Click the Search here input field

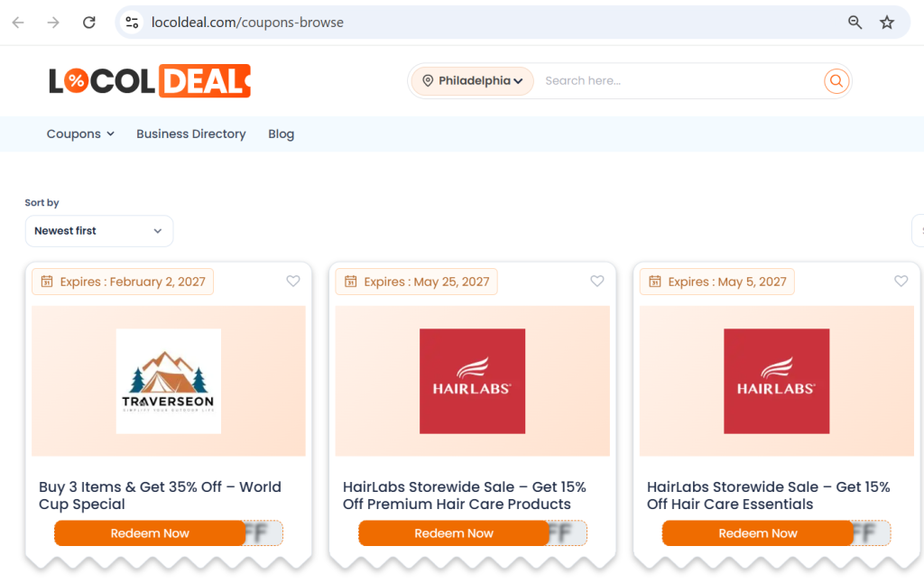[680, 80]
